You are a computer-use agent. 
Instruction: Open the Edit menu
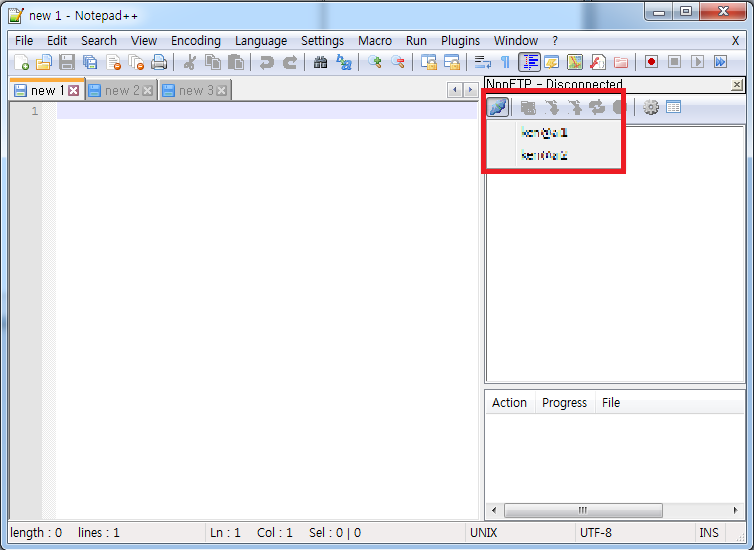click(57, 41)
